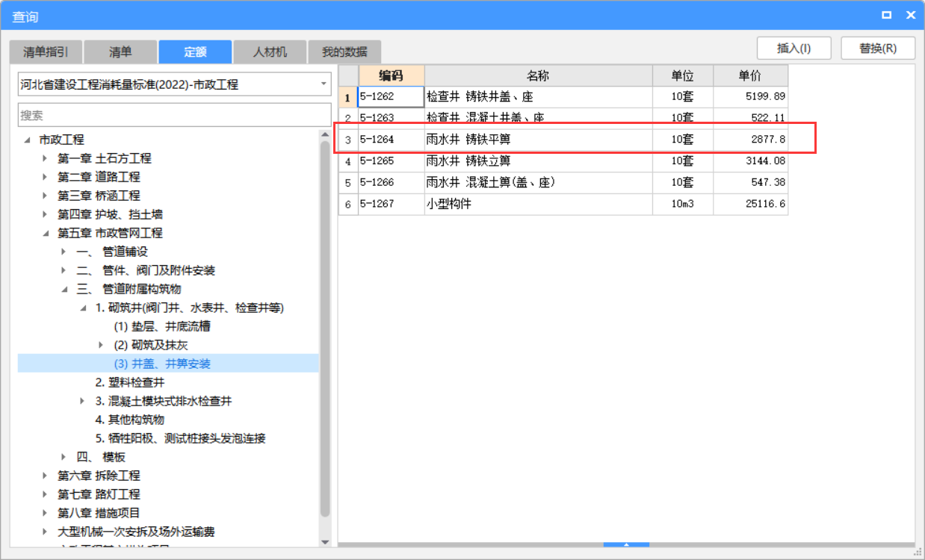Image resolution: width=925 pixels, height=560 pixels.
Task: Click 雨水井 铸铁平箅 name cell
Action: click(x=538, y=140)
